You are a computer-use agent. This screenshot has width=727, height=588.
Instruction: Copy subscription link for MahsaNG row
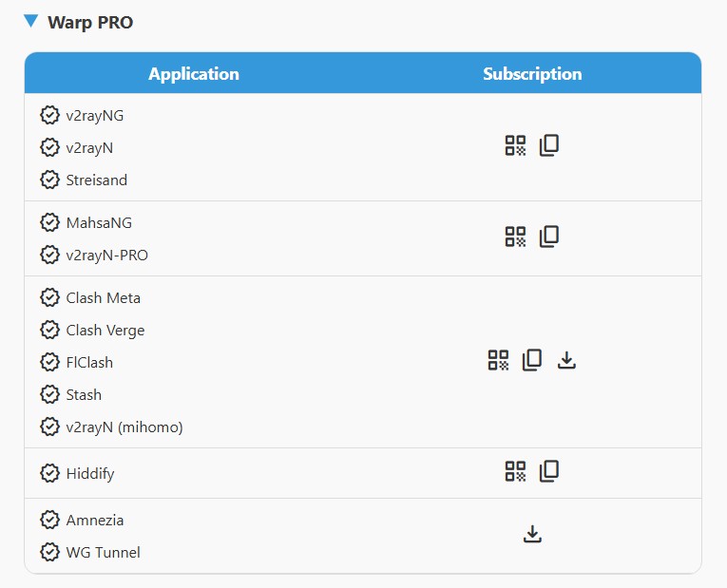[x=549, y=237]
